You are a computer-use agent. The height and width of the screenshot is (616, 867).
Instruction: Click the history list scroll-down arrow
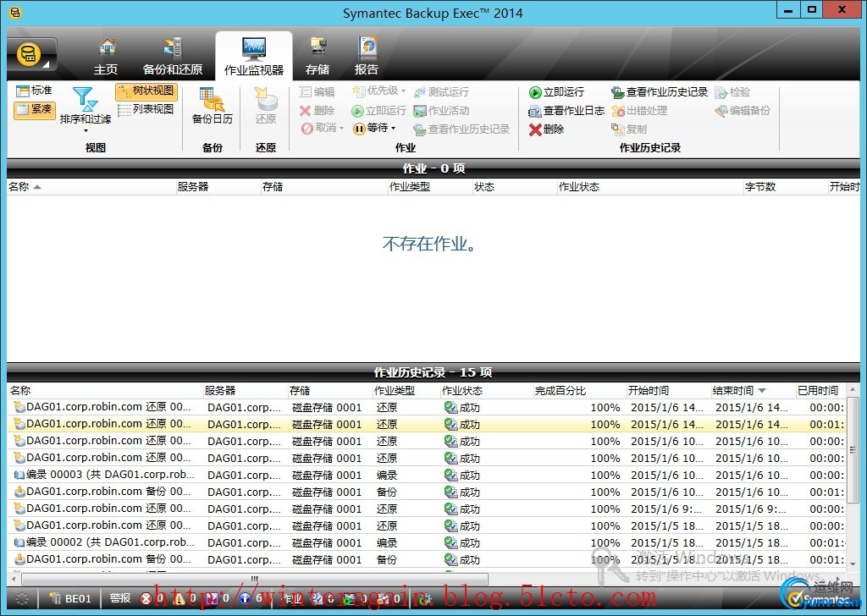coord(853,564)
